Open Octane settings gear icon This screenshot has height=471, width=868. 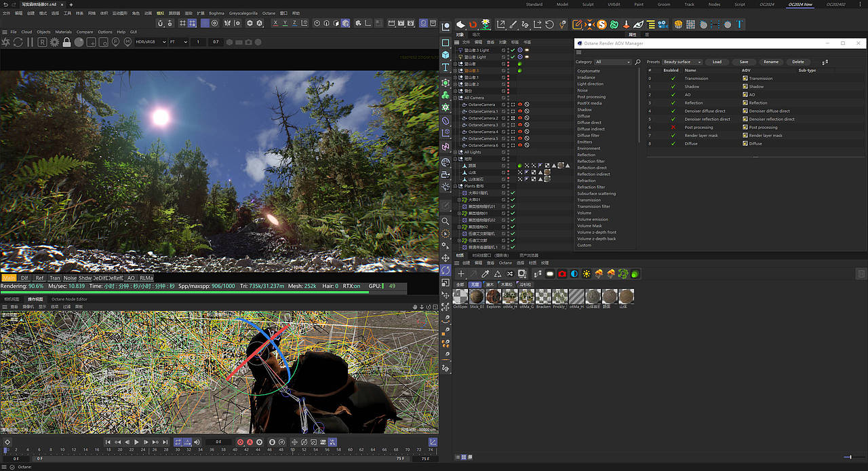pos(54,42)
